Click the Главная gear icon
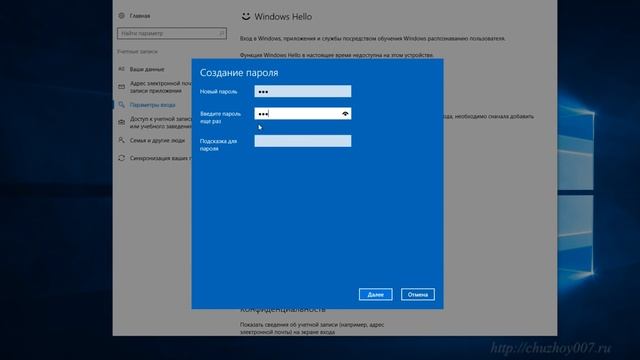Image resolution: width=640 pixels, height=360 pixels. coord(122,16)
